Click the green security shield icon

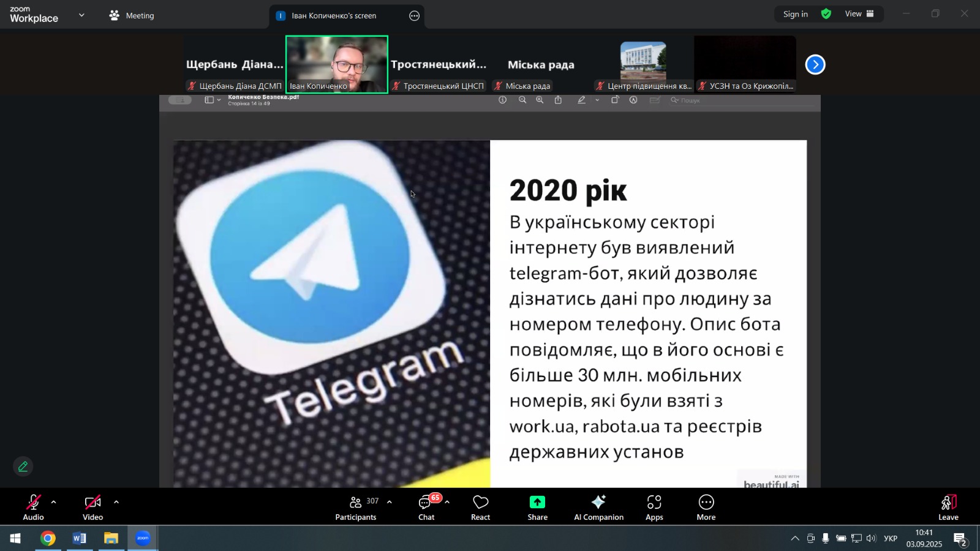pyautogui.click(x=826, y=14)
